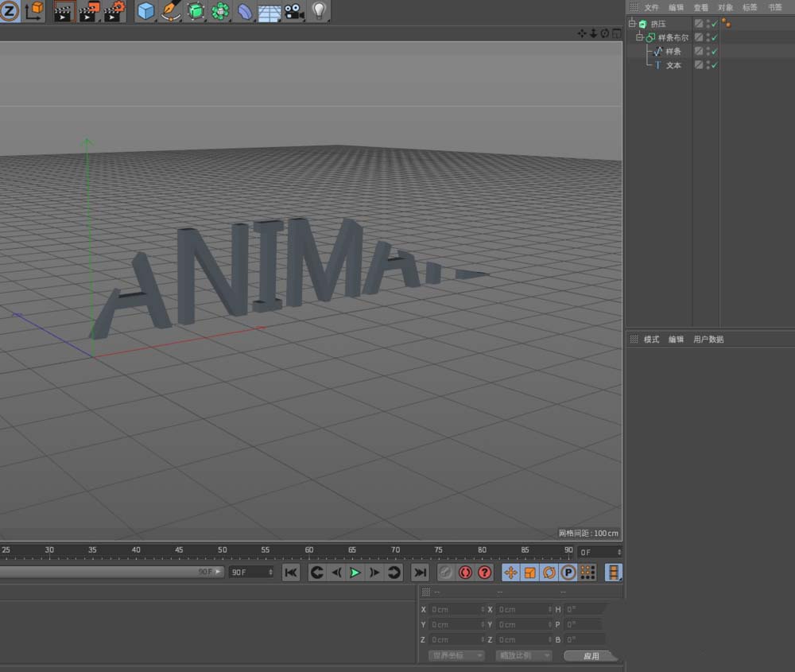Open the 世界坐标 coordinate dropdown
The width and height of the screenshot is (795, 672).
(457, 656)
